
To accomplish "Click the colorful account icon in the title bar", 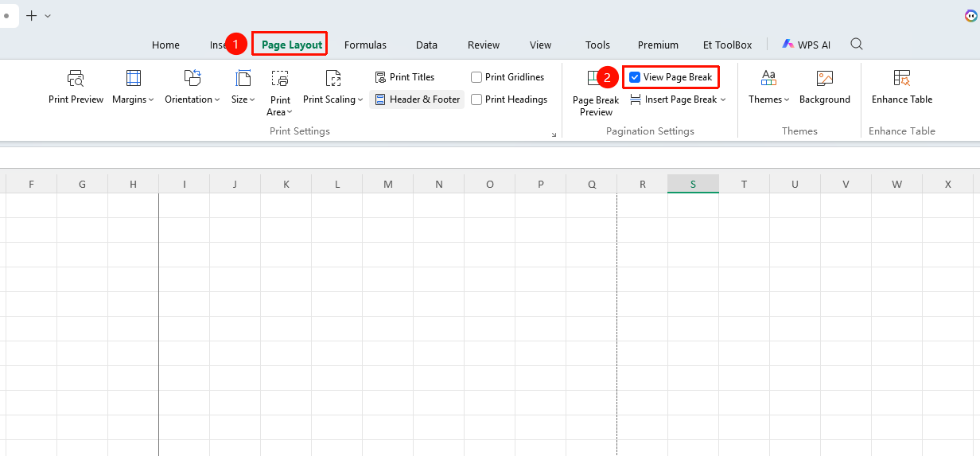I will pos(970,15).
